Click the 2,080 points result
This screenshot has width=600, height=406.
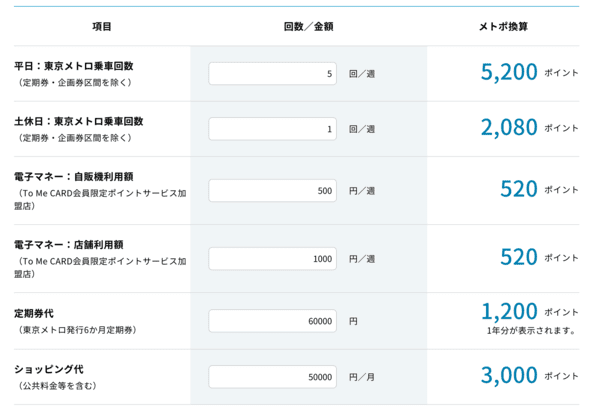[509, 127]
